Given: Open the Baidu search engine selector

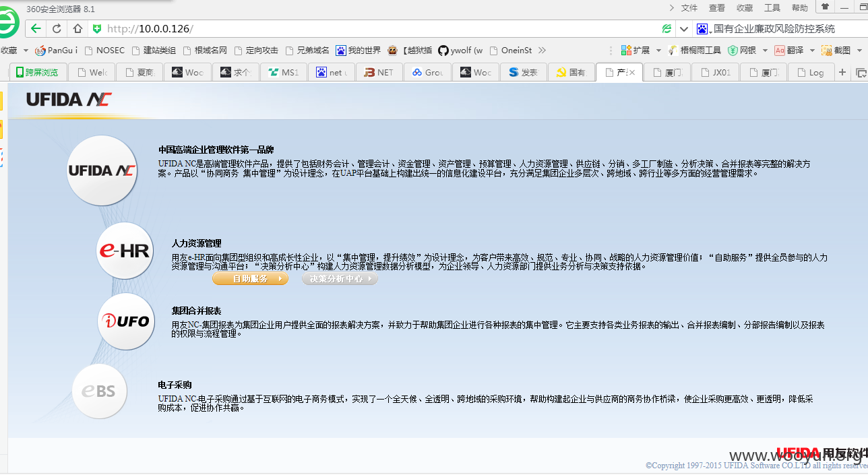Looking at the screenshot, I should point(704,29).
